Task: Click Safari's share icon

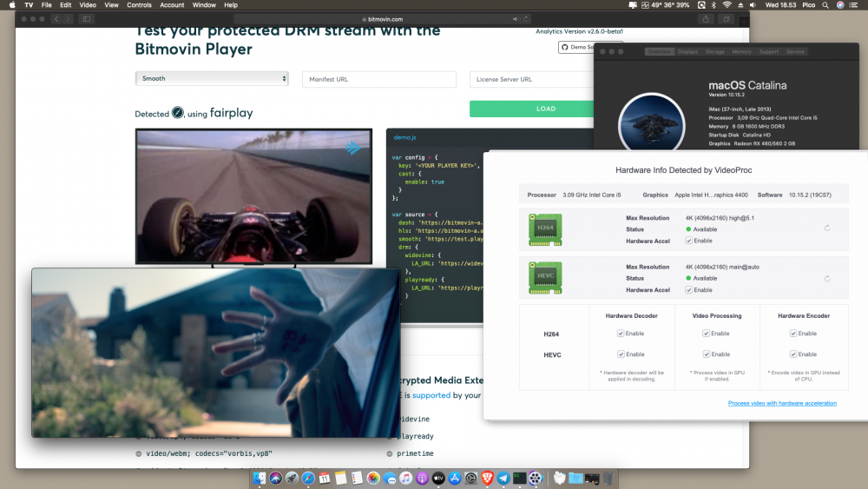Action: pos(705,19)
